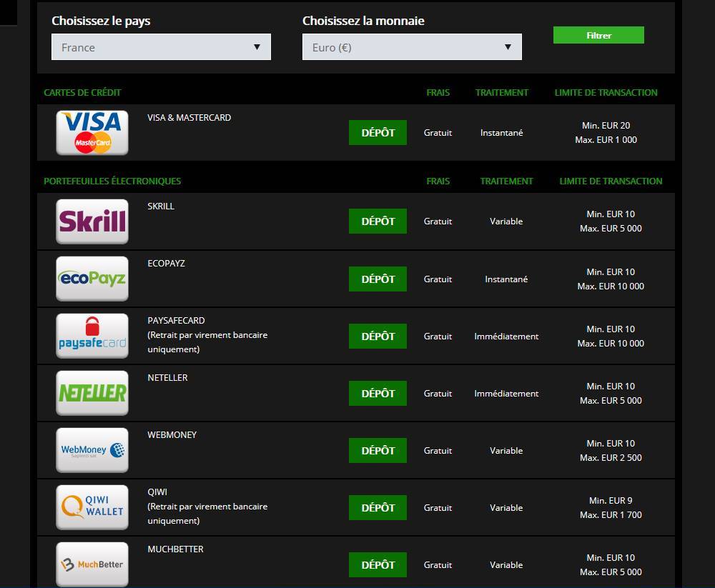This screenshot has width=715, height=588.
Task: Click the green Filtrer button
Action: [x=598, y=35]
